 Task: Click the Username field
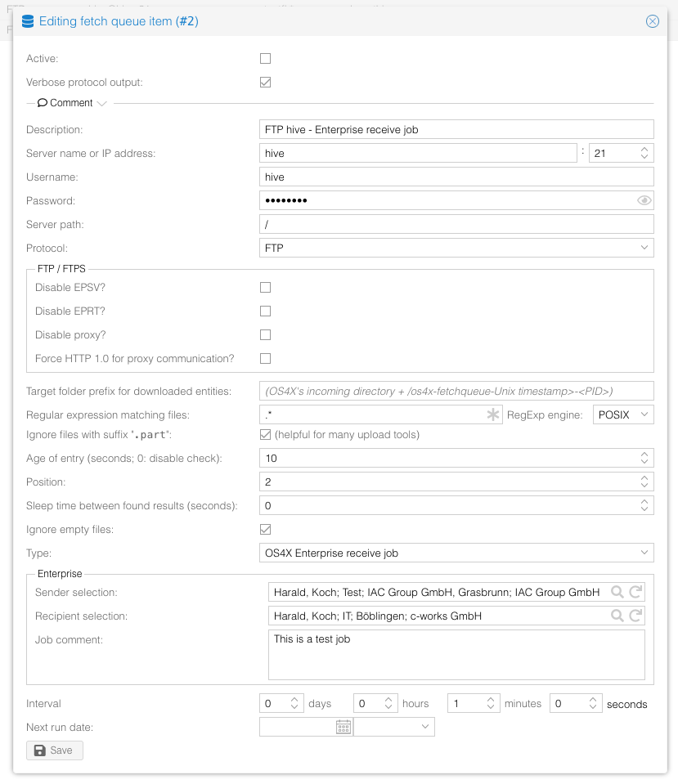[456, 177]
